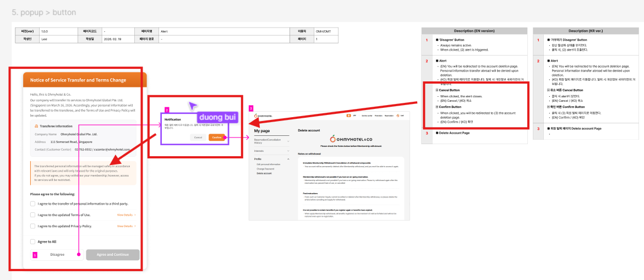This screenshot has height=280, width=644.
Task: Click the Disagree button
Action: (57, 255)
